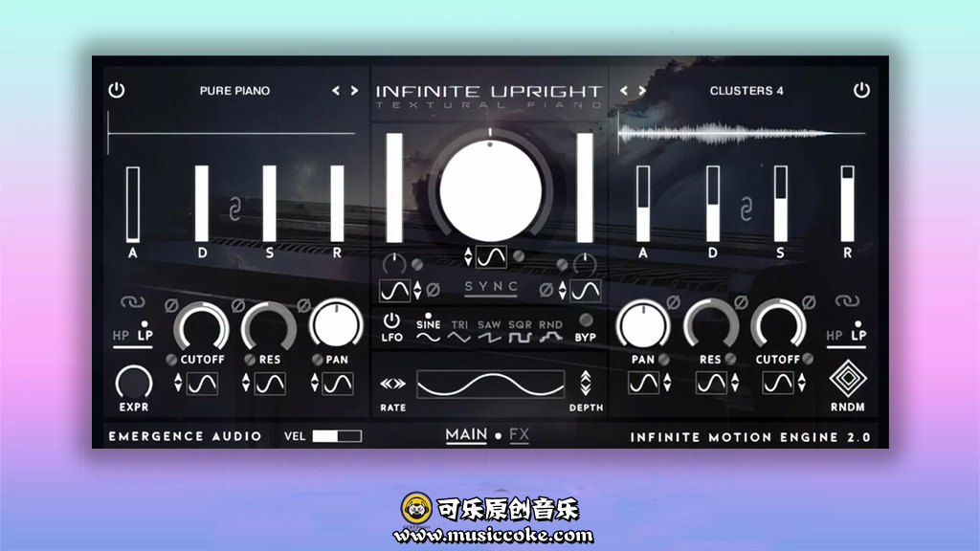980x551 pixels.
Task: Click the right layer RES knob
Action: pos(711,325)
